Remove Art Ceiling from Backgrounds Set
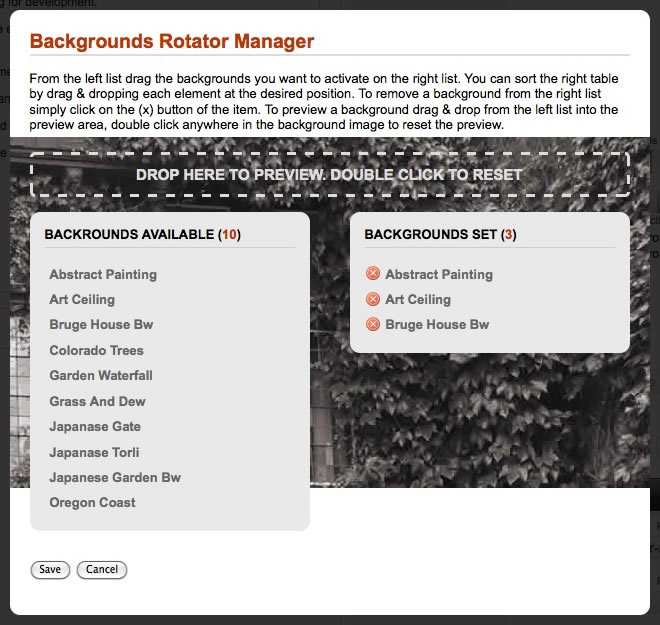 click(x=373, y=299)
